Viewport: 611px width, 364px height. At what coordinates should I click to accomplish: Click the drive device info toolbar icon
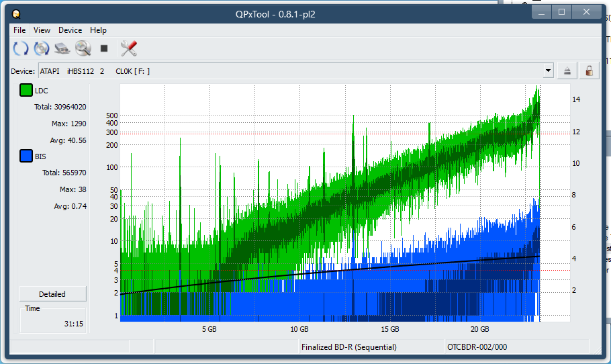click(x=62, y=48)
